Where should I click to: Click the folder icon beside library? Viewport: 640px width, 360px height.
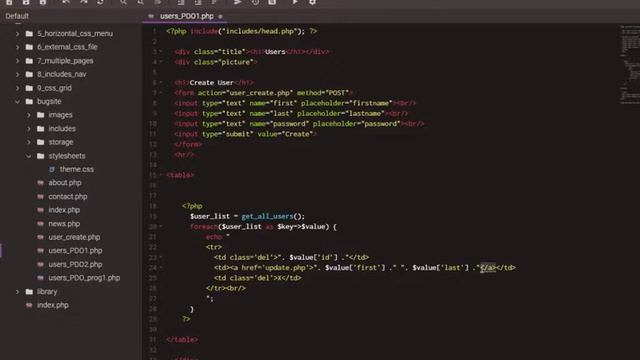click(29, 291)
